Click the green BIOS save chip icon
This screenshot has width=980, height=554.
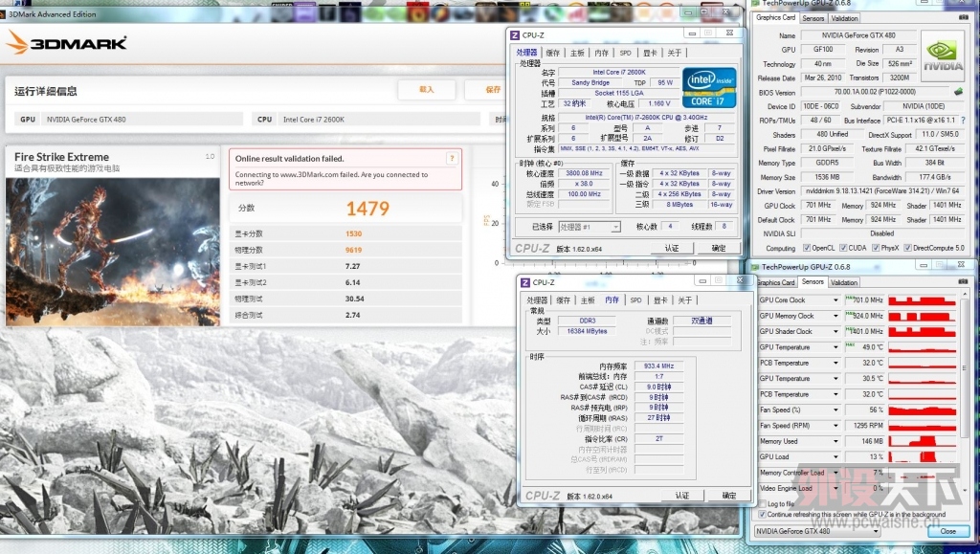click(x=958, y=92)
